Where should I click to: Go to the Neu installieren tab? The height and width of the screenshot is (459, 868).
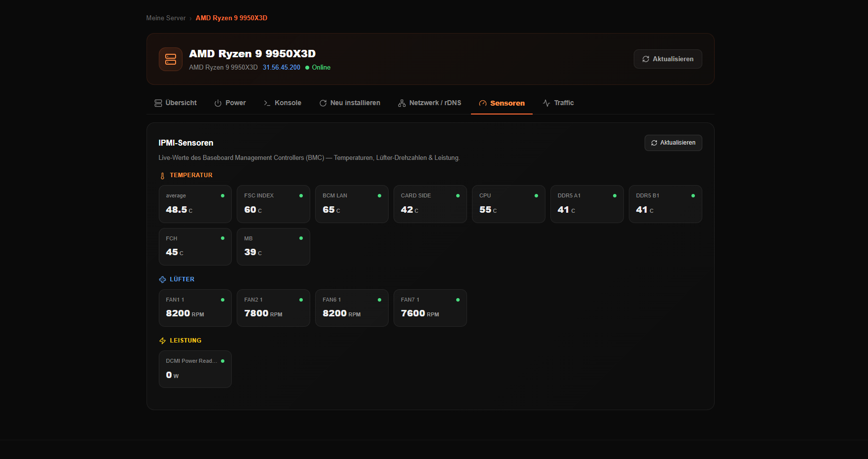coord(350,103)
